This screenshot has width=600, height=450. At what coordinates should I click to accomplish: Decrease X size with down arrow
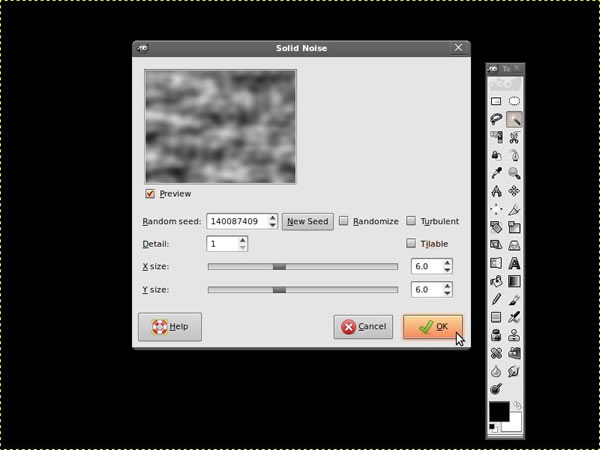447,270
